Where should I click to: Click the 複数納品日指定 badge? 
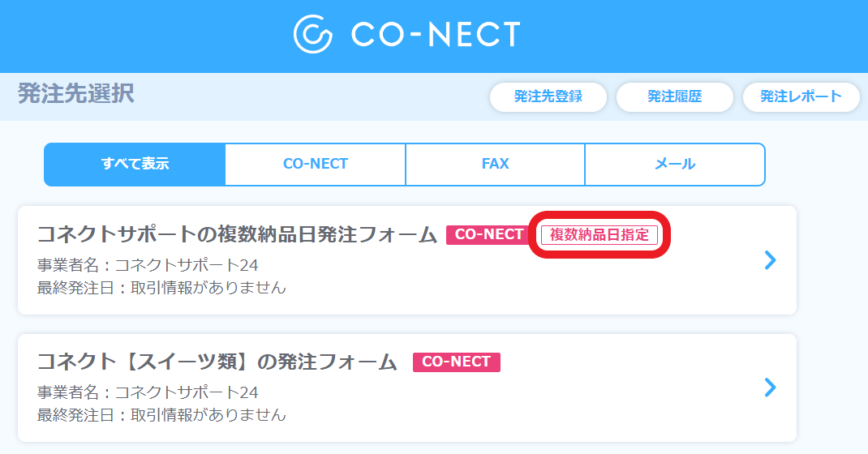[x=599, y=234]
